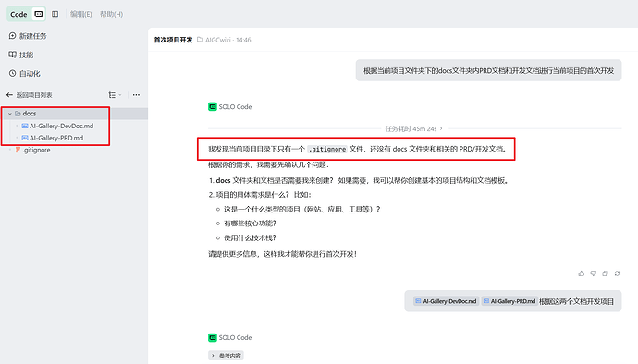Click the 首次项目开发 task title

(x=173, y=40)
